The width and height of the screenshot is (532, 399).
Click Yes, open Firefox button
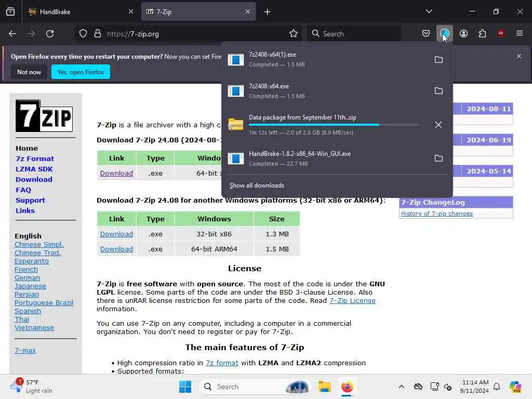tap(81, 72)
